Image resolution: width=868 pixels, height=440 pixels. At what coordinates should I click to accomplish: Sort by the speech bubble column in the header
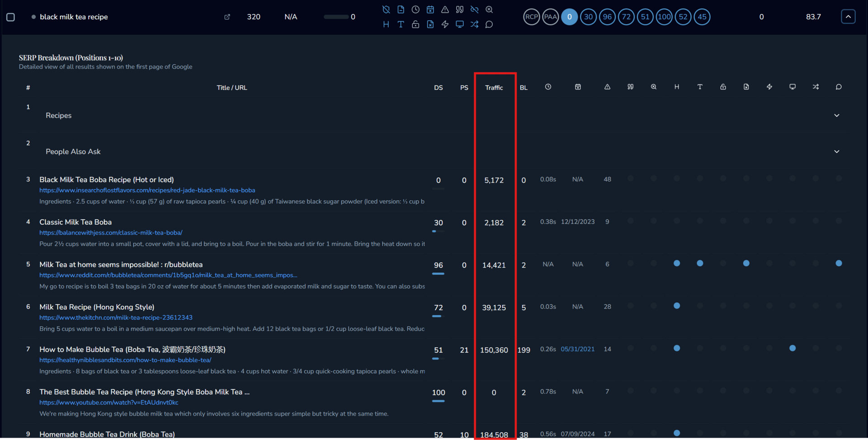click(x=839, y=87)
